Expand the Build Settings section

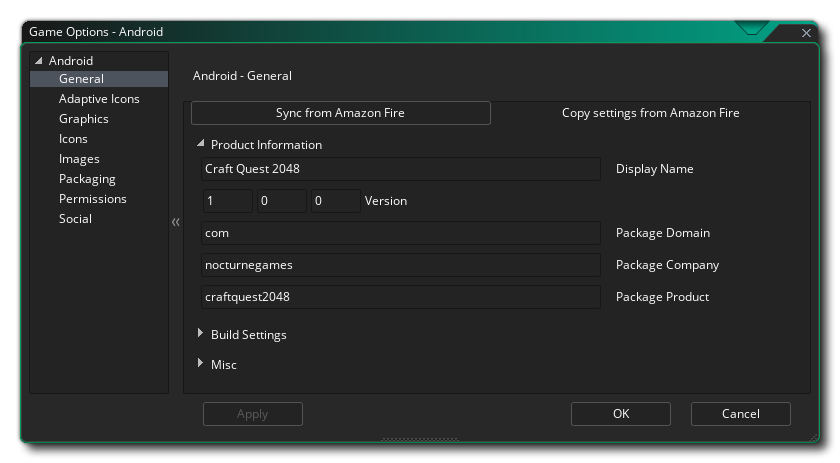(201, 334)
